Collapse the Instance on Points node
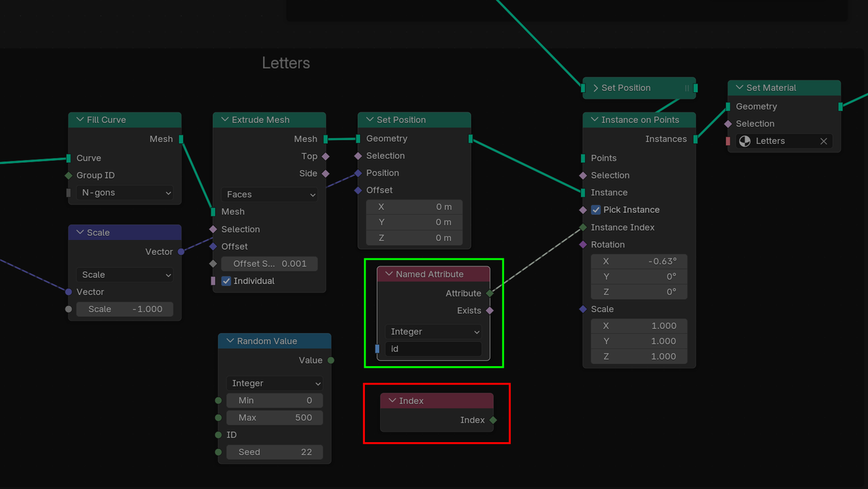Image resolution: width=868 pixels, height=489 pixels. [594, 120]
